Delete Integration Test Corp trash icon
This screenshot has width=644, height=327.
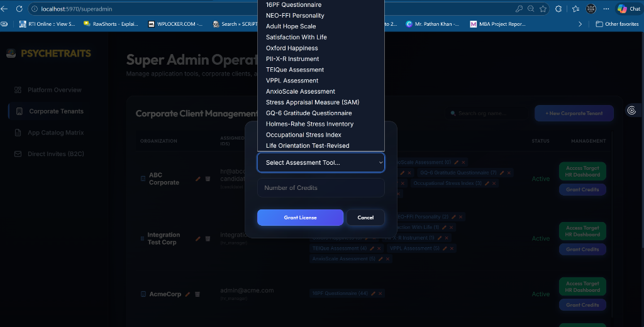tap(208, 238)
